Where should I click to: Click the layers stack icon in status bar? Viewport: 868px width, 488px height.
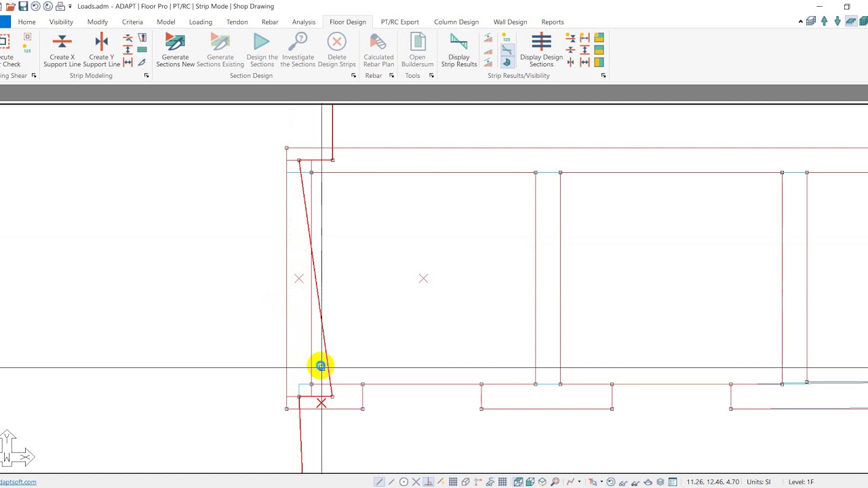[660, 482]
